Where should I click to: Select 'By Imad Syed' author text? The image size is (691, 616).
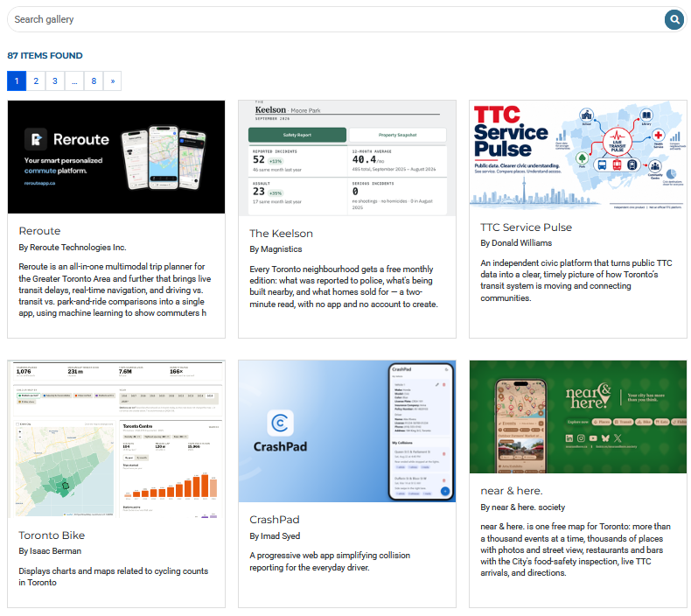pyautogui.click(x=275, y=536)
